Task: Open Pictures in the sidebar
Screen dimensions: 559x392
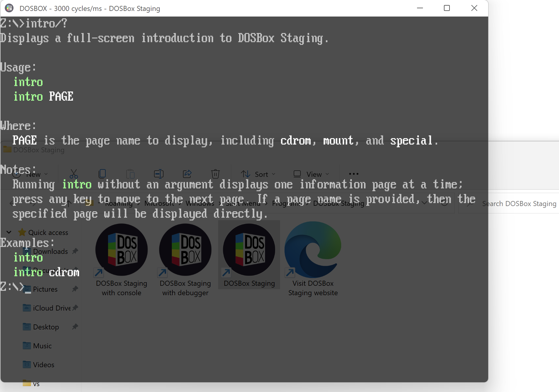Action: point(40,289)
